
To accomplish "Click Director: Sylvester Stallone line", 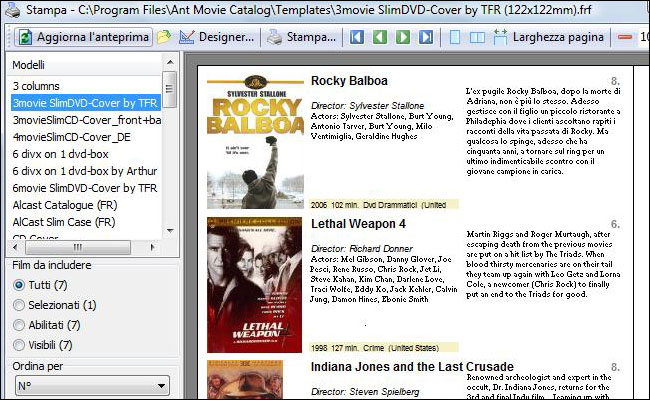I will (x=368, y=106).
